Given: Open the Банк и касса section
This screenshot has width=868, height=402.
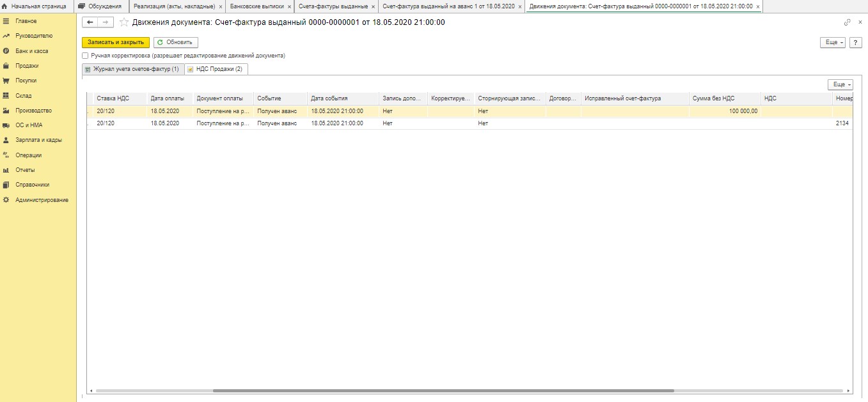Looking at the screenshot, I should point(31,51).
